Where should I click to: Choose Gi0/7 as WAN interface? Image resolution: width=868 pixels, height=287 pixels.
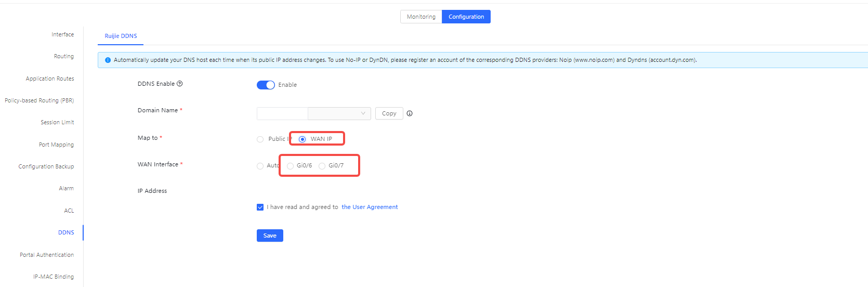point(322,166)
